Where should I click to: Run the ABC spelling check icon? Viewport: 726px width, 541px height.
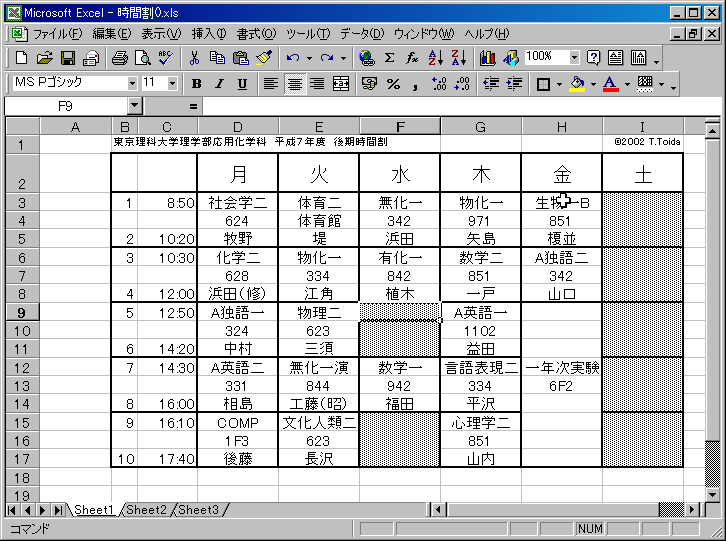[x=166, y=58]
